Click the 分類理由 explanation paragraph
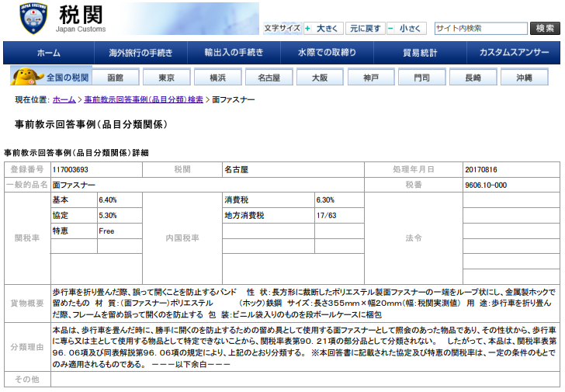This screenshot has width=565, height=392. click(304, 347)
